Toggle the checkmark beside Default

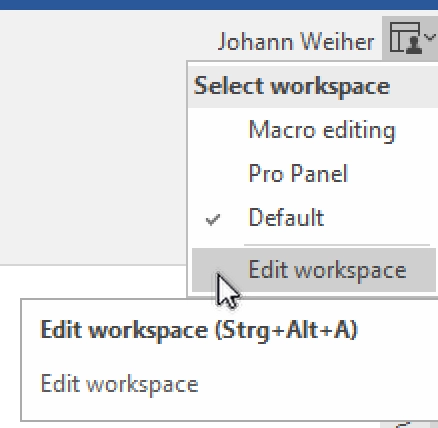(x=213, y=220)
